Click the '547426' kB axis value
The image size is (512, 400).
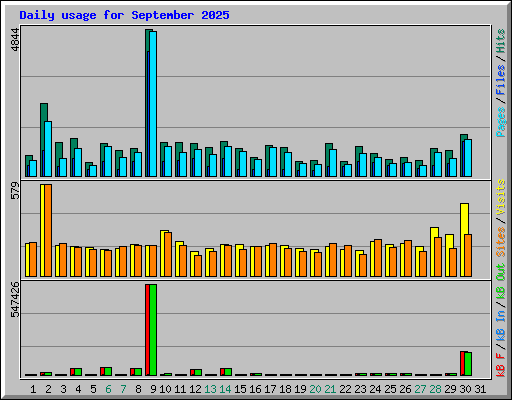[x=15, y=300]
